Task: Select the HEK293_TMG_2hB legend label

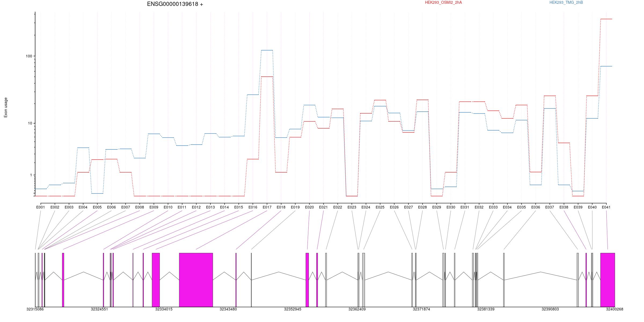Action: (566, 2)
